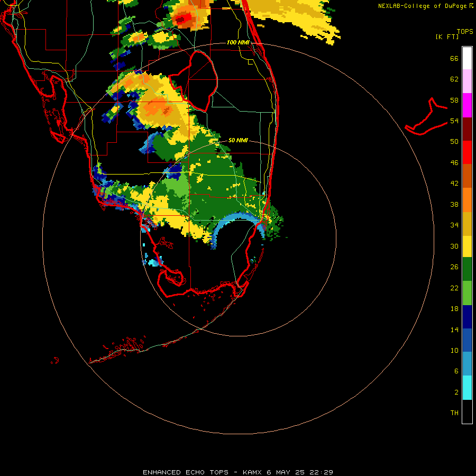
Task: Click the [K FT] units label
Action: pyautogui.click(x=447, y=36)
